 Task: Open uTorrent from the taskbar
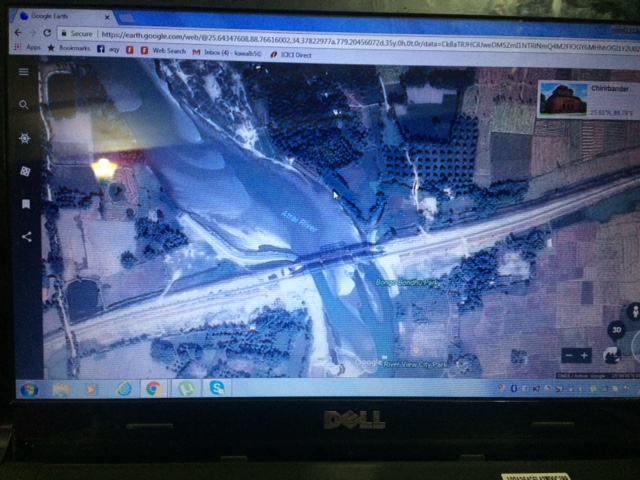click(x=186, y=388)
